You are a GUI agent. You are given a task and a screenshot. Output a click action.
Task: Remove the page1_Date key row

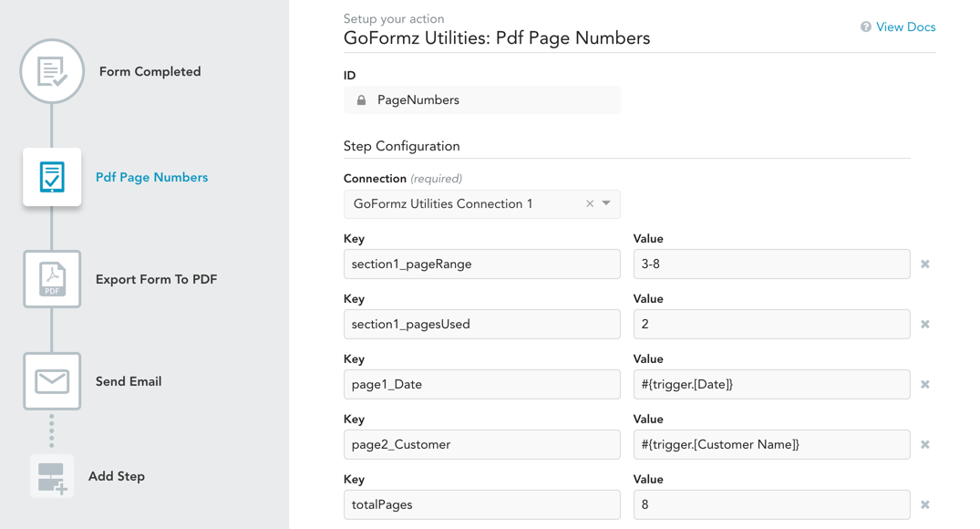(925, 385)
